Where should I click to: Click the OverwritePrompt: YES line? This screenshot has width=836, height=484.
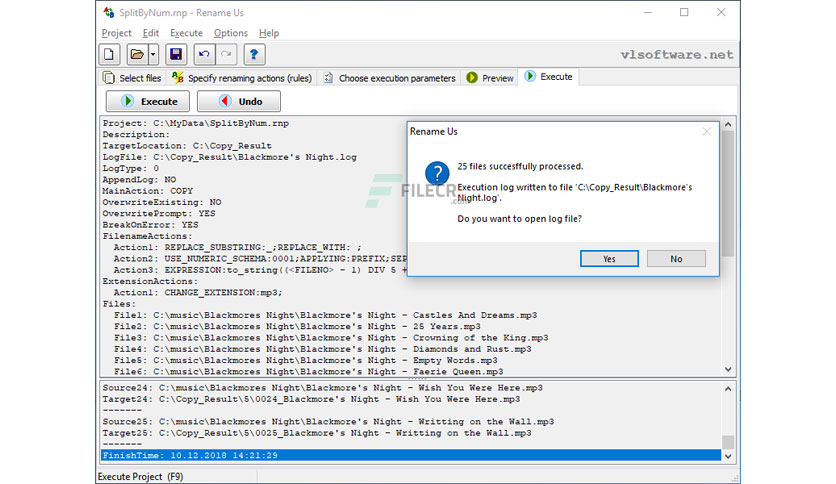tap(159, 214)
